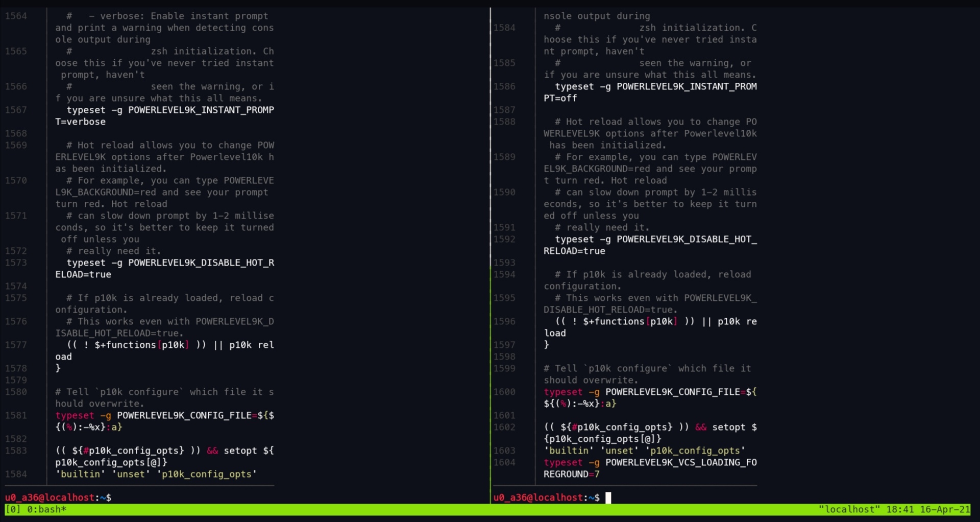The width and height of the screenshot is (980, 522).
Task: Click the ~$ path indicator in the left prompt
Action: pos(105,497)
